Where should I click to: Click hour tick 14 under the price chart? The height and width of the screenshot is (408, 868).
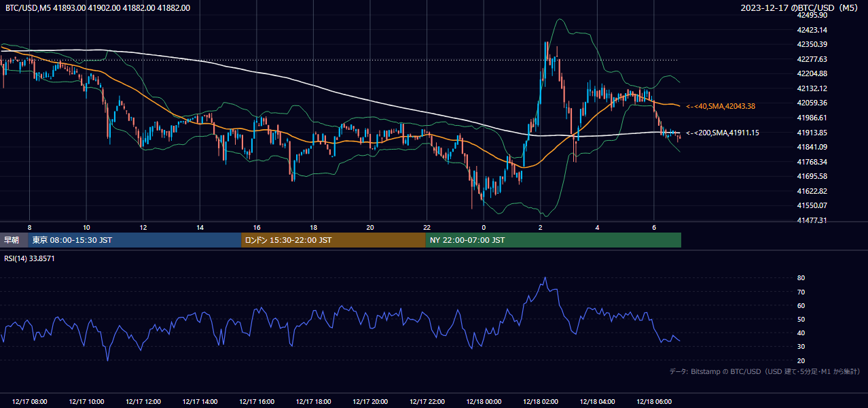[200, 227]
